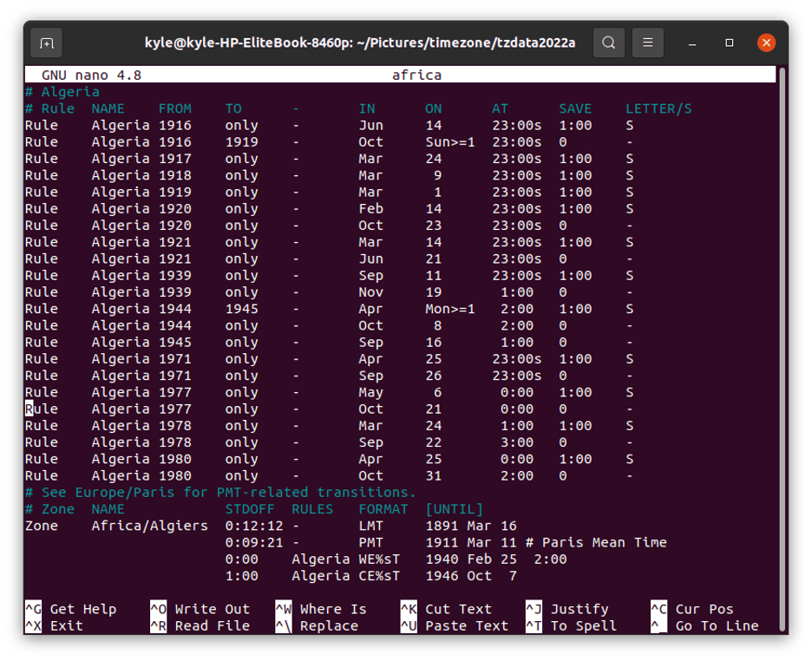Click the Replace shortcut label
812x661 pixels.
[330, 625]
